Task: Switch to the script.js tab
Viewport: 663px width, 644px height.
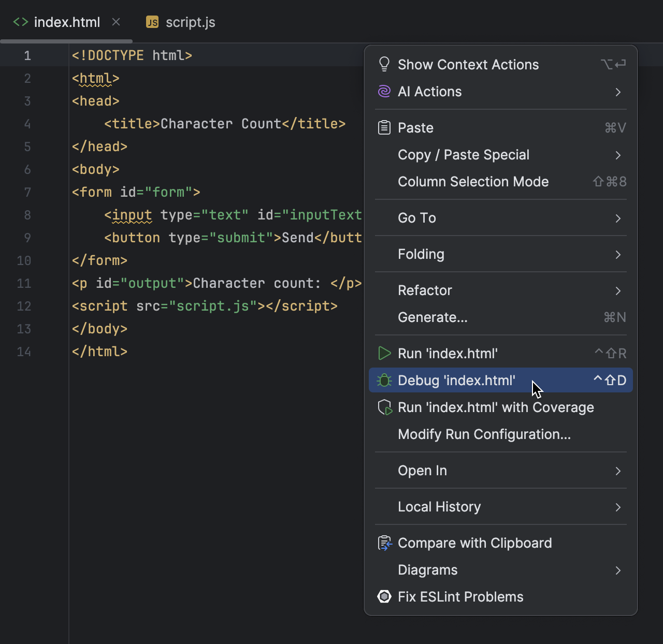Action: click(191, 22)
